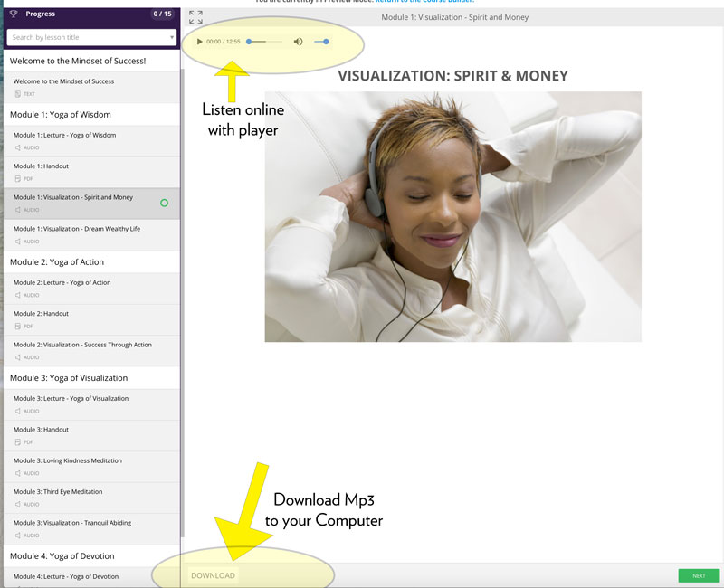Click the Module 1: Yoga of Wisdom heading

[61, 115]
